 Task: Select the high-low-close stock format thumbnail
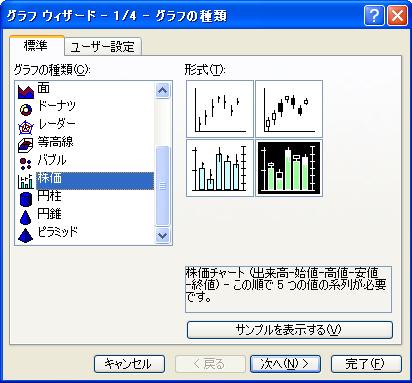coord(220,109)
